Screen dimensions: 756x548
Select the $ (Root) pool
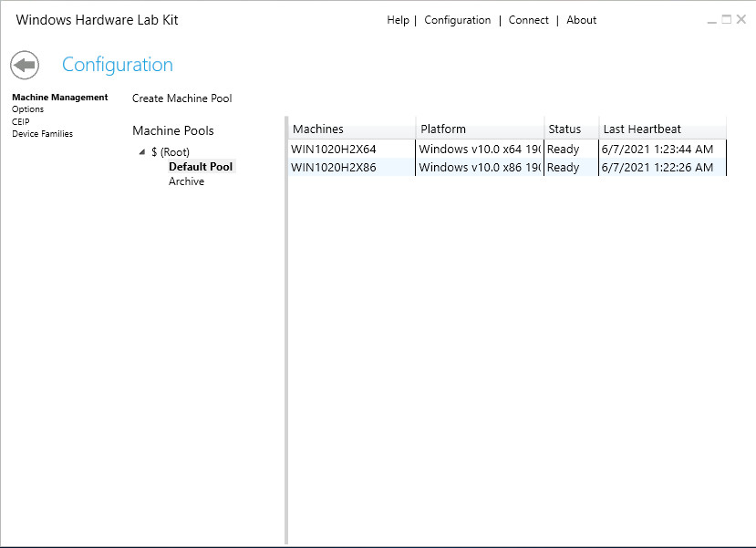click(171, 152)
